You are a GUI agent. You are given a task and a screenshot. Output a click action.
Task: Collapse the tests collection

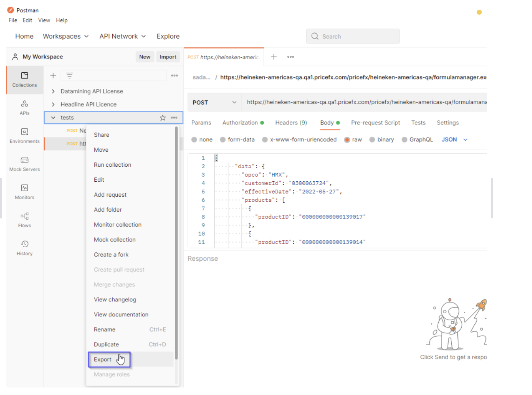(53, 118)
